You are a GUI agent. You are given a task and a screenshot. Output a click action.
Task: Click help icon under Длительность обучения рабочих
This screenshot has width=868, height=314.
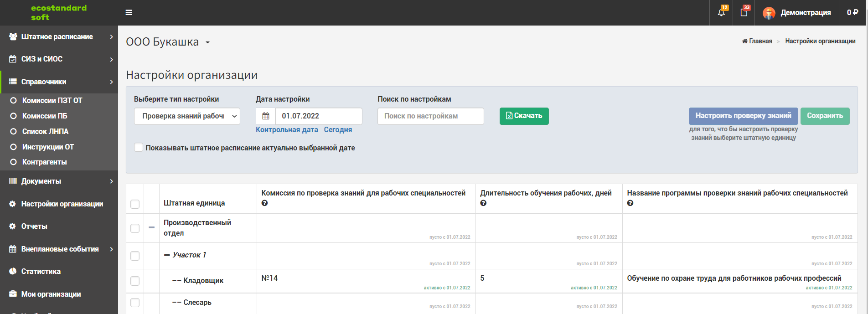coord(483,203)
